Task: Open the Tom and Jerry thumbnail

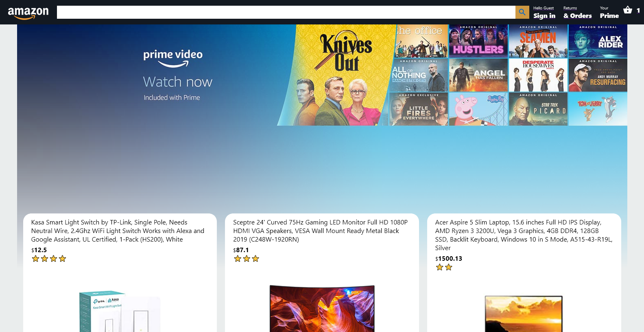Action: (x=598, y=109)
